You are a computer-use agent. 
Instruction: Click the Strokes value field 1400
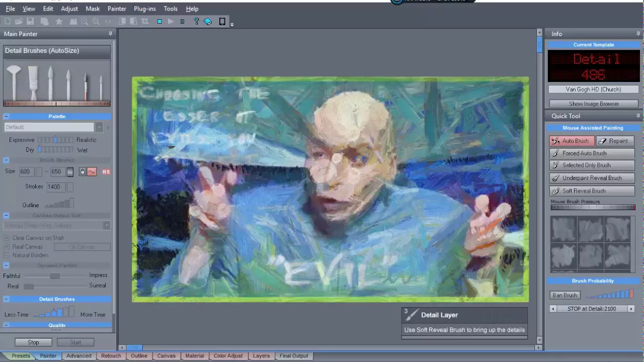[x=56, y=187]
